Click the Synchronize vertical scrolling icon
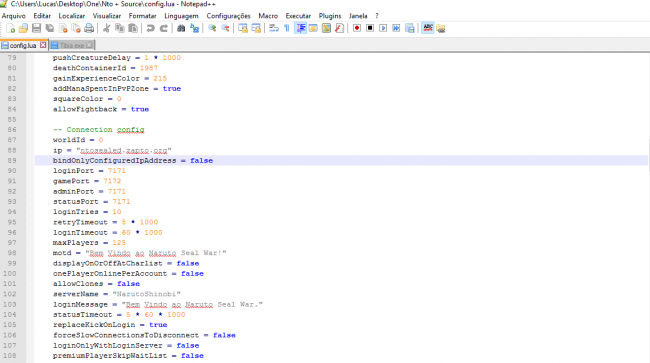650x363 pixels. click(243, 28)
